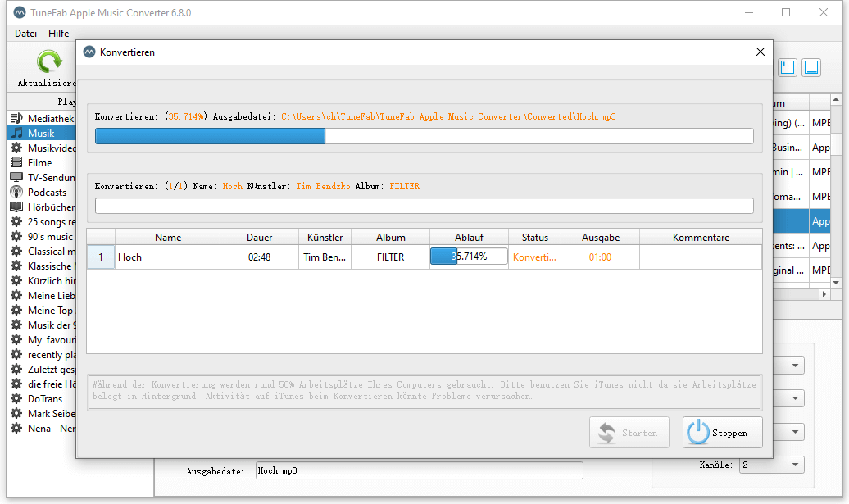Open the Kürzlich hinzugefügt playlist icon
The height and width of the screenshot is (504, 849).
point(16,280)
